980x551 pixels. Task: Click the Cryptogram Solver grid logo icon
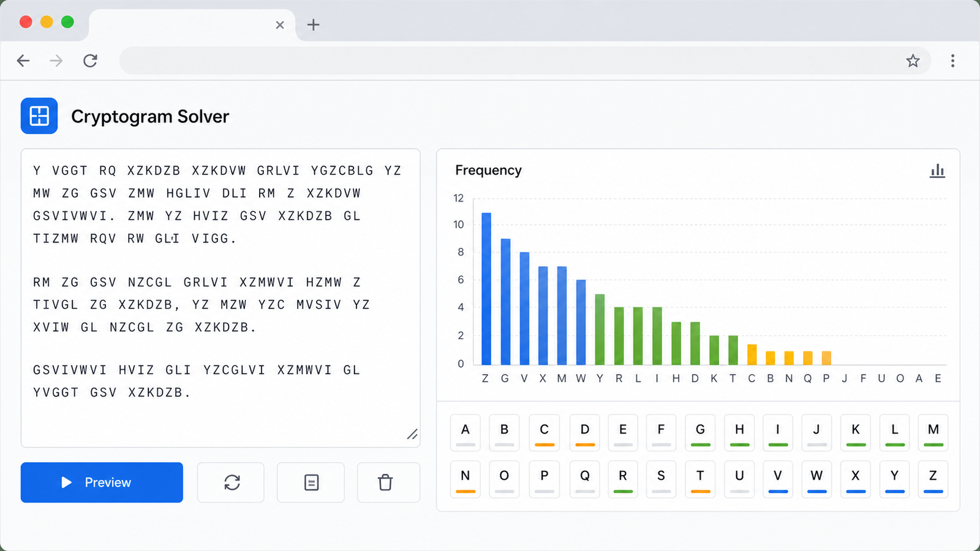[39, 116]
